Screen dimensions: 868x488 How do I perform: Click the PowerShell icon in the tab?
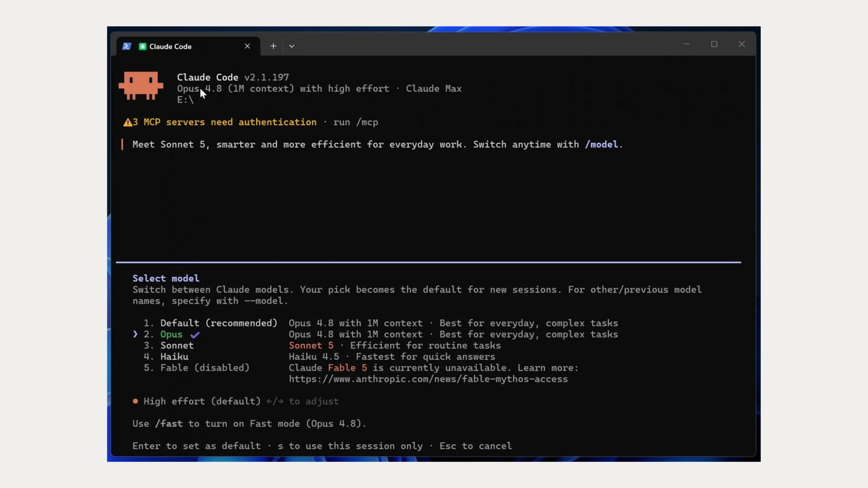[x=126, y=46]
